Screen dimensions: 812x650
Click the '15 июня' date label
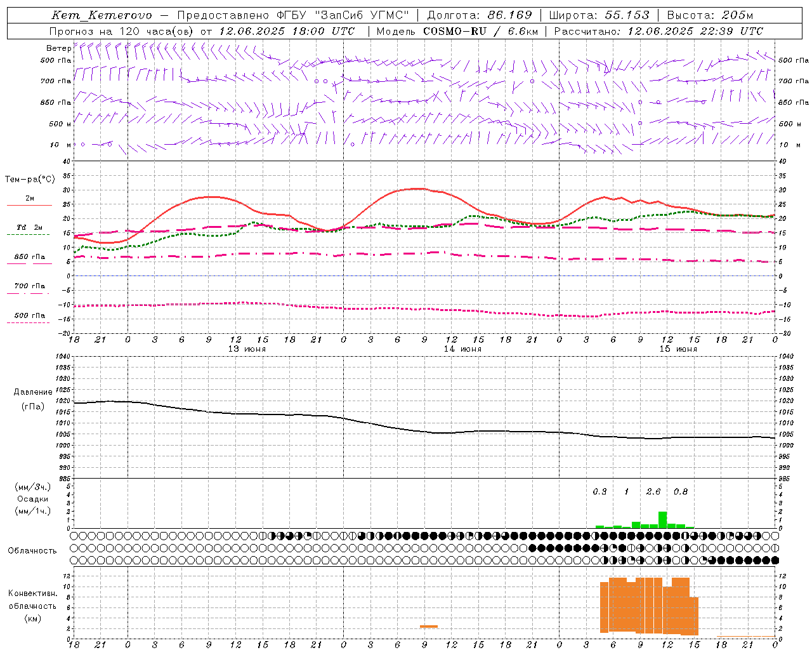pos(678,349)
